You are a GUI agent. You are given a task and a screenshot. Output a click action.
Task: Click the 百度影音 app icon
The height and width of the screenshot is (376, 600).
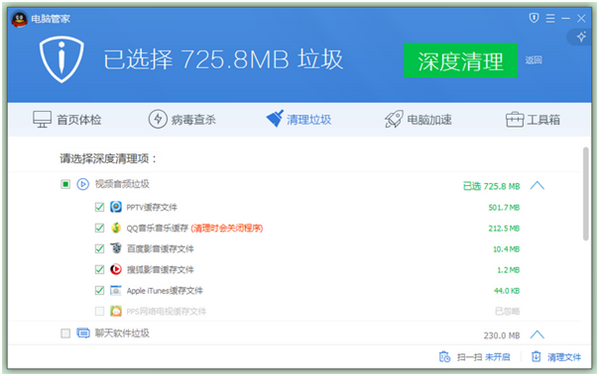coord(116,249)
